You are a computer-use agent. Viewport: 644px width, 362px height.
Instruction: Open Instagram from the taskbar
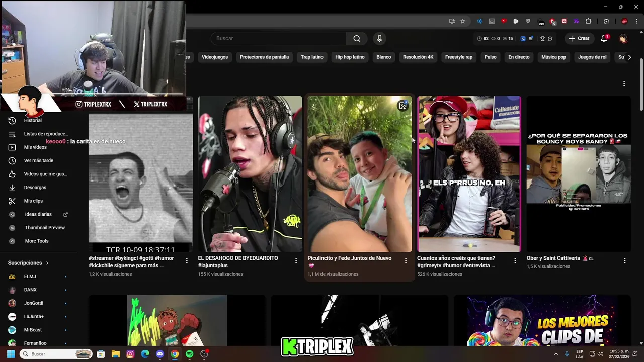click(x=130, y=354)
